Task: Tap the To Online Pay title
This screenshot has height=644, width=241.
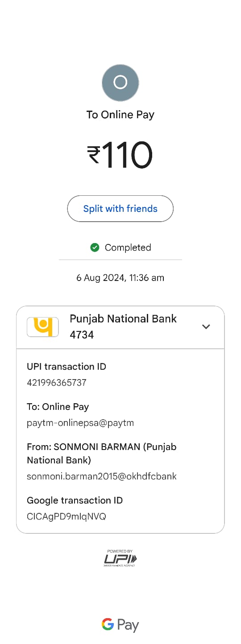Action: pos(120,115)
